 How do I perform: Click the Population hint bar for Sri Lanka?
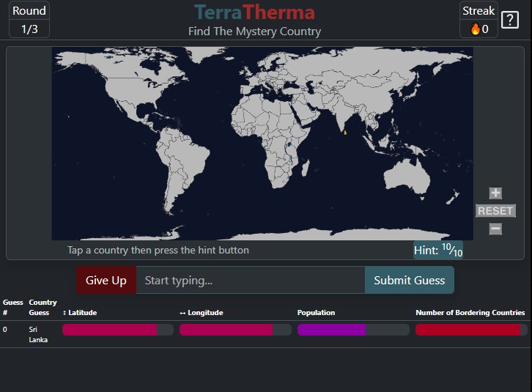353,330
